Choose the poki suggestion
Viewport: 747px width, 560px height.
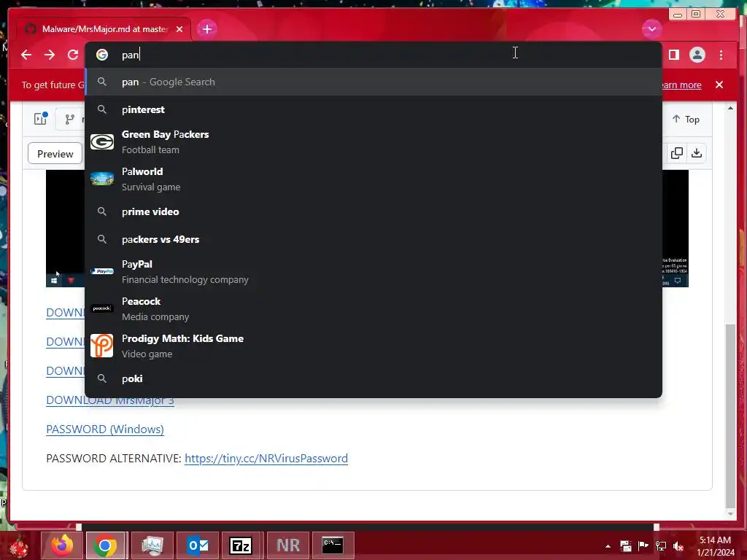click(373, 378)
